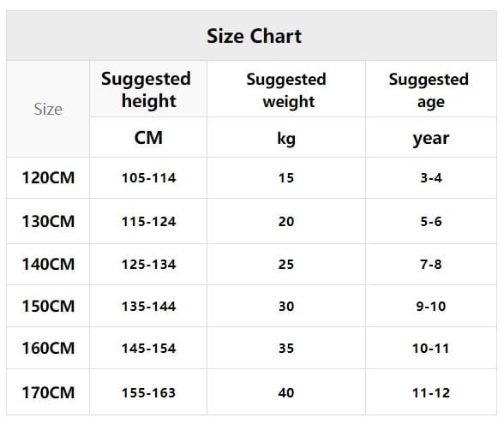Select the weight value 40 cell
Screen dimensions: 504x430
point(286,392)
